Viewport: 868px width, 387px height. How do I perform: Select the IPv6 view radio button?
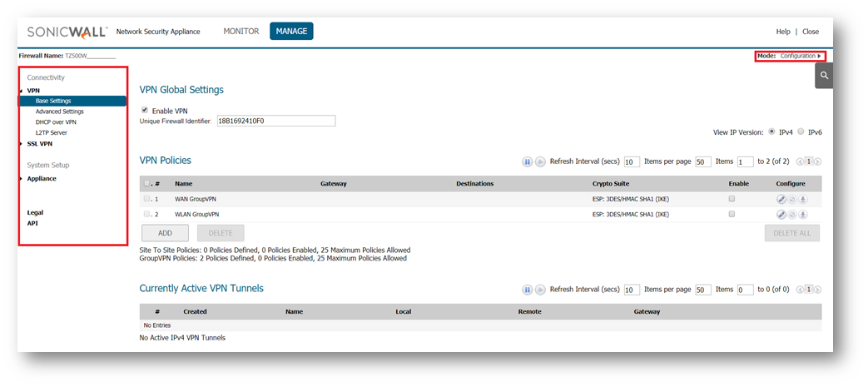pyautogui.click(x=801, y=131)
